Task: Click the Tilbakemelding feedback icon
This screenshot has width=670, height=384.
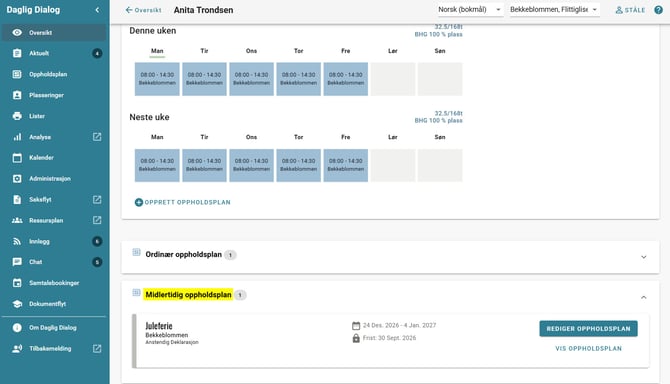Action: click(17, 349)
